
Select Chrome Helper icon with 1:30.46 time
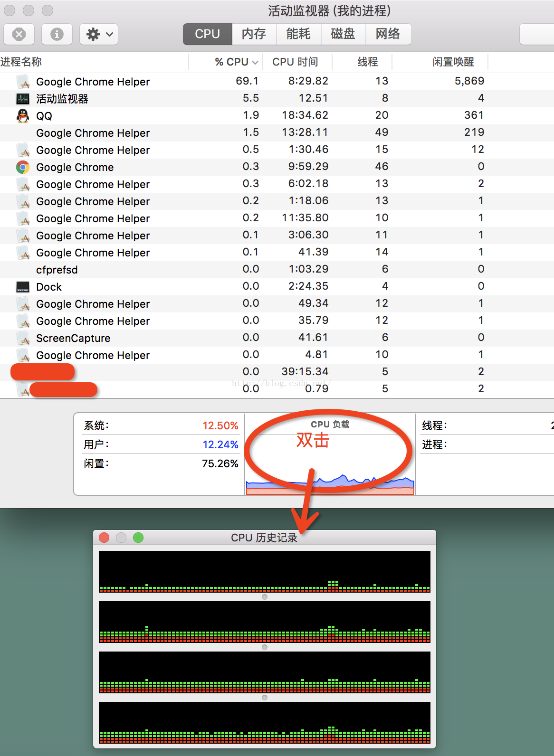click(x=23, y=150)
